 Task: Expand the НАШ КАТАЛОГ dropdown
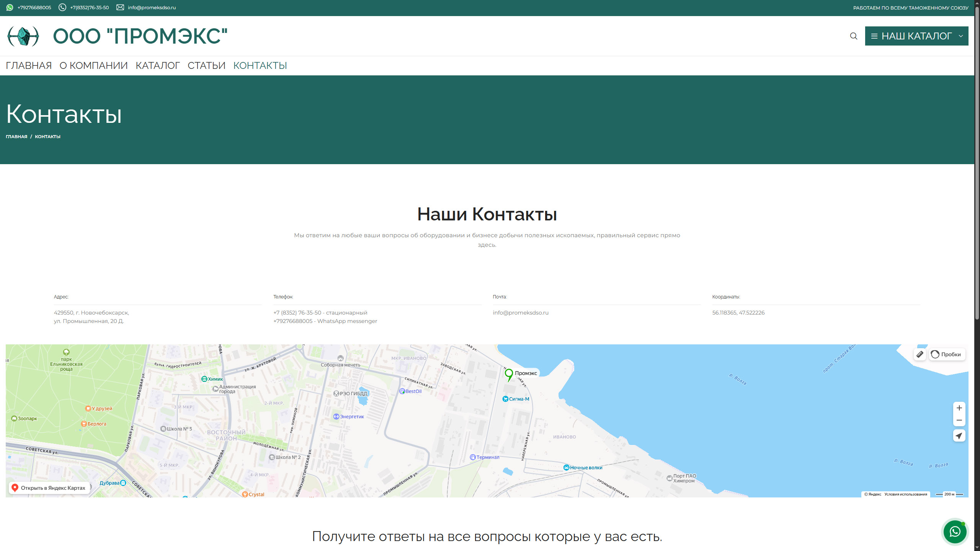[x=916, y=36]
